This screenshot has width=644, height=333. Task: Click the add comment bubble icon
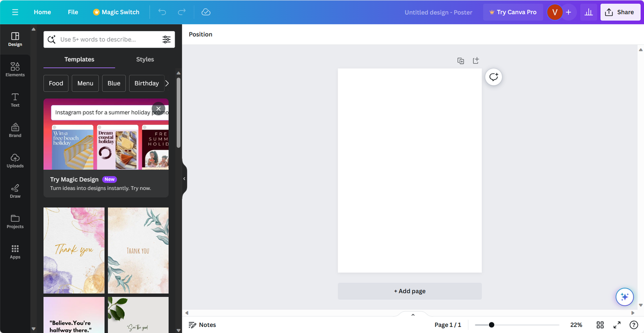[494, 77]
